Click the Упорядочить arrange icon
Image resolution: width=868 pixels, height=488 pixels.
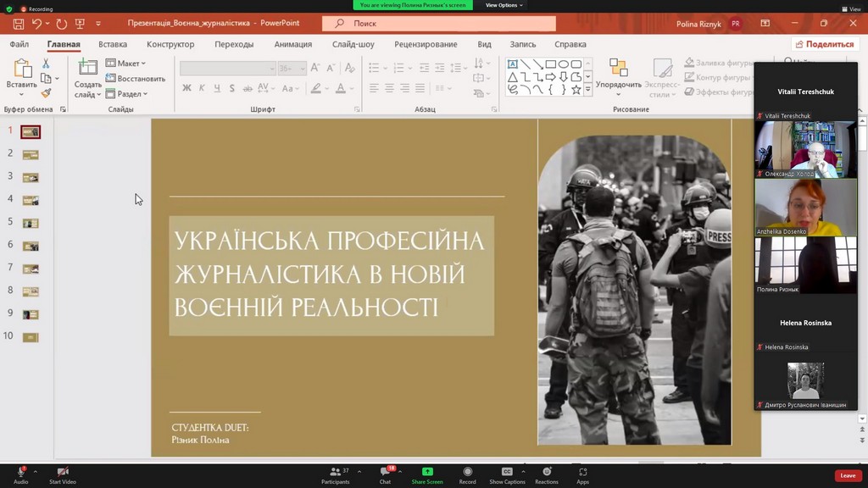click(618, 69)
